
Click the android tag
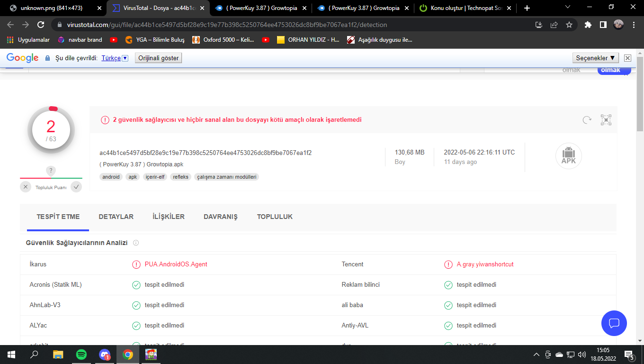point(111,177)
